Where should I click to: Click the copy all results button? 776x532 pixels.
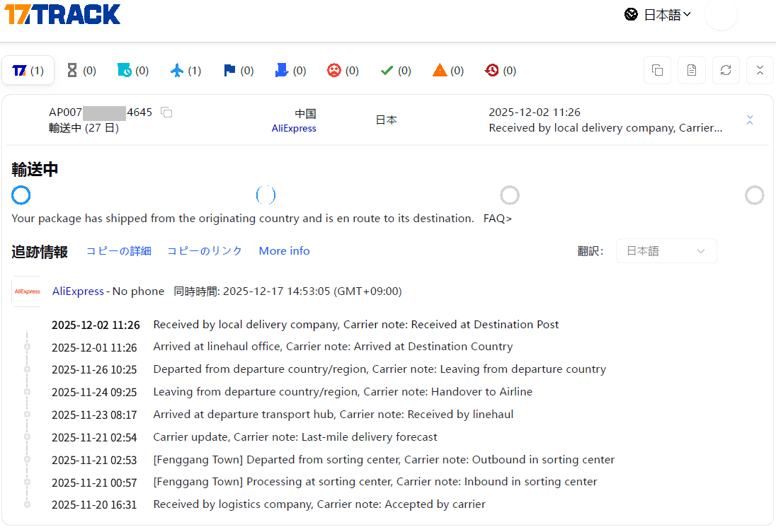click(x=657, y=70)
